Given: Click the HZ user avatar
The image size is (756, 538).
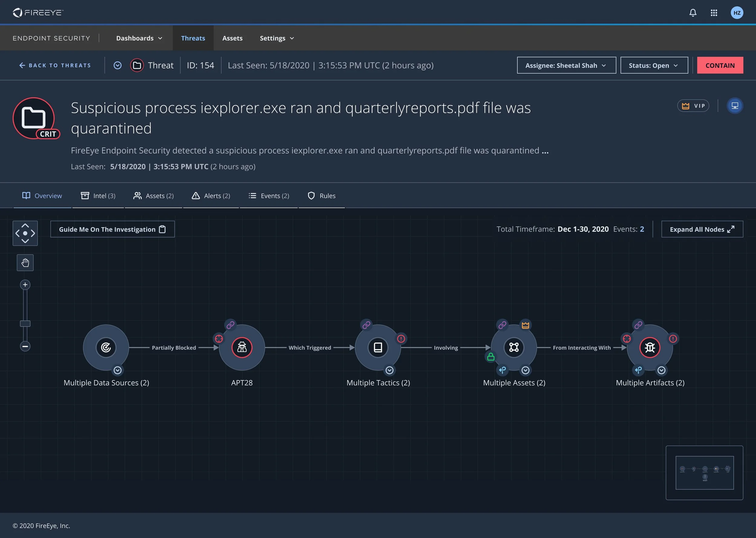Looking at the screenshot, I should 737,13.
